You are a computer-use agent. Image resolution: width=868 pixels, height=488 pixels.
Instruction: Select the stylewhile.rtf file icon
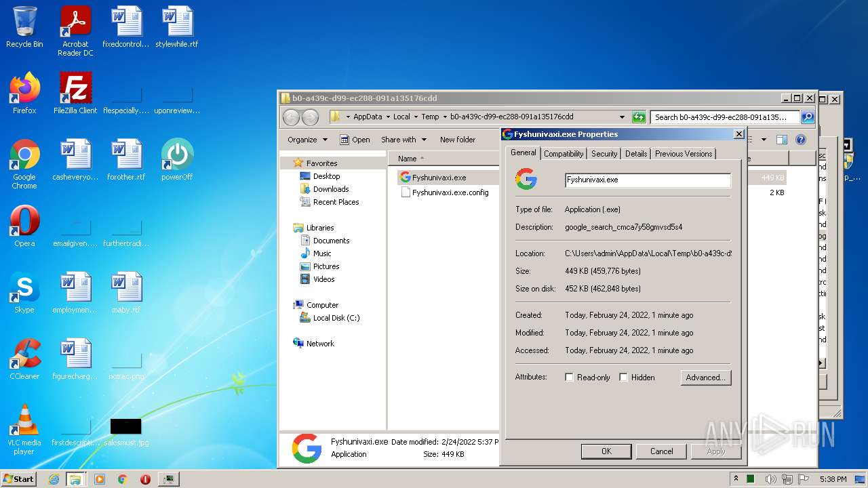pyautogui.click(x=177, y=27)
